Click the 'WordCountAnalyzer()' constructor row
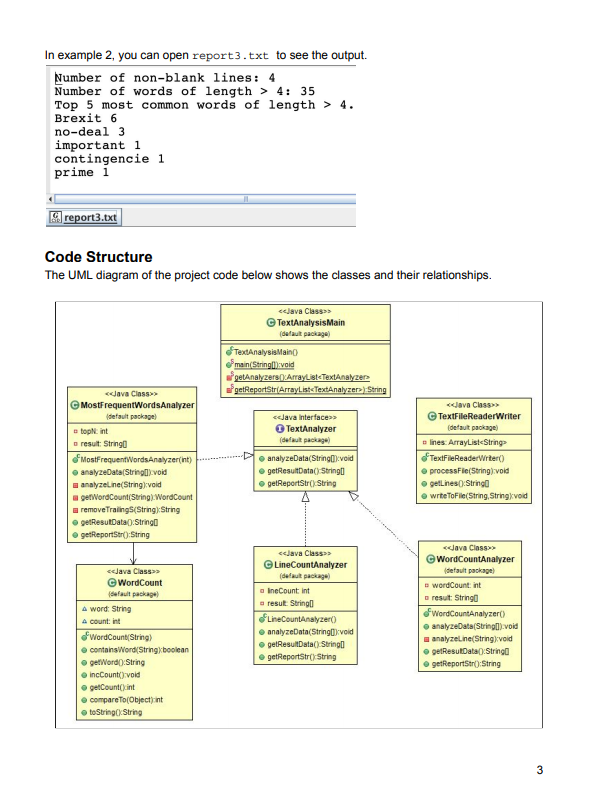This screenshot has height=794, width=595. point(464,614)
